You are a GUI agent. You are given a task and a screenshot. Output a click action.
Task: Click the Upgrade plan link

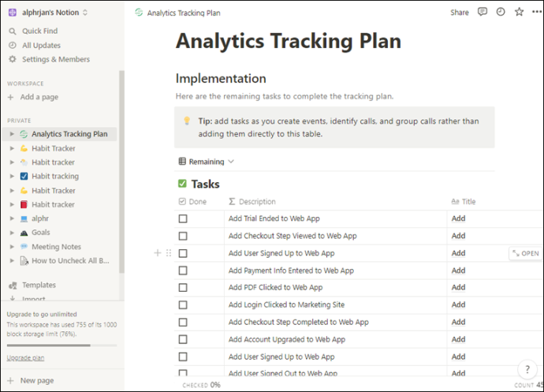[26, 357]
